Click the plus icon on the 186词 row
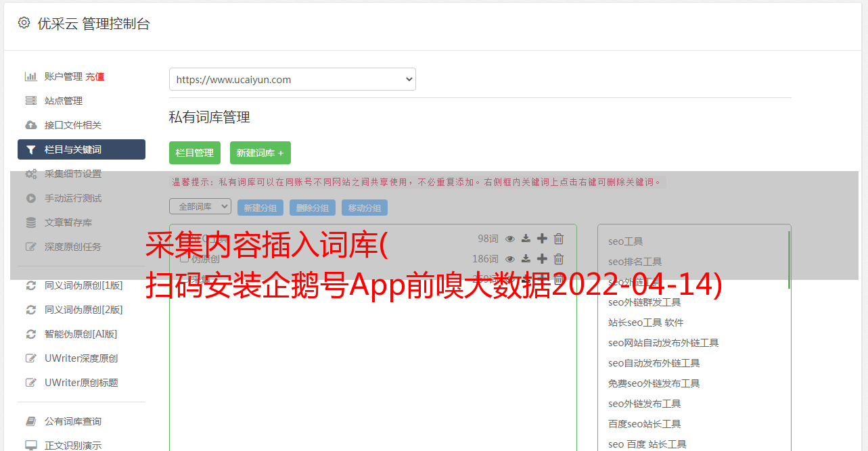Image resolution: width=868 pixels, height=451 pixels. click(542, 259)
